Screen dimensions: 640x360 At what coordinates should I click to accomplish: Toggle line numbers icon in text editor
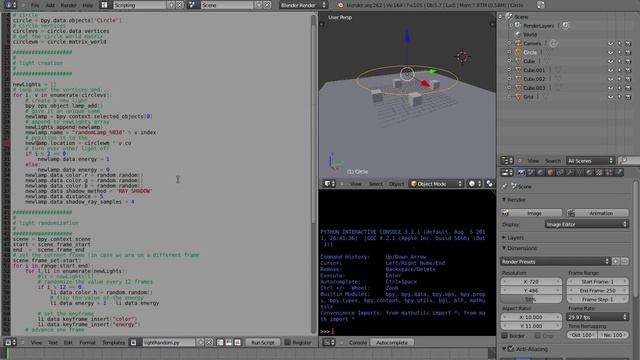tap(220, 342)
